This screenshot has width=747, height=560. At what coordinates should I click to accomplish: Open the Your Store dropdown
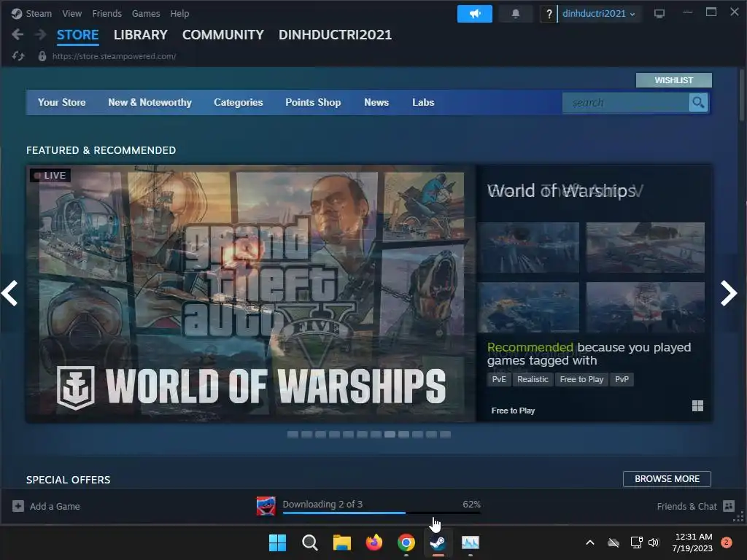pos(62,102)
